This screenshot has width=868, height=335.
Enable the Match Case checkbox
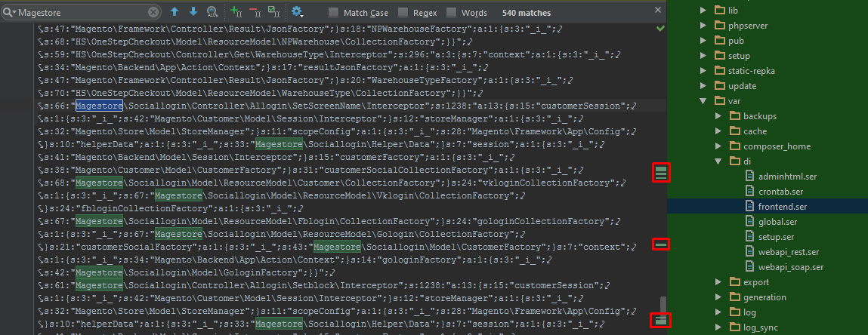333,13
